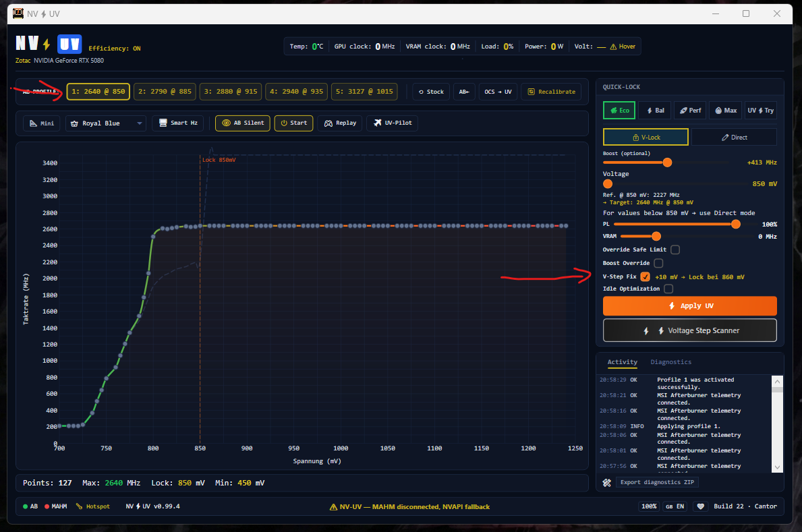Click the tools icon beside Export diagnostics
The width and height of the screenshot is (802, 532).
tap(606, 482)
